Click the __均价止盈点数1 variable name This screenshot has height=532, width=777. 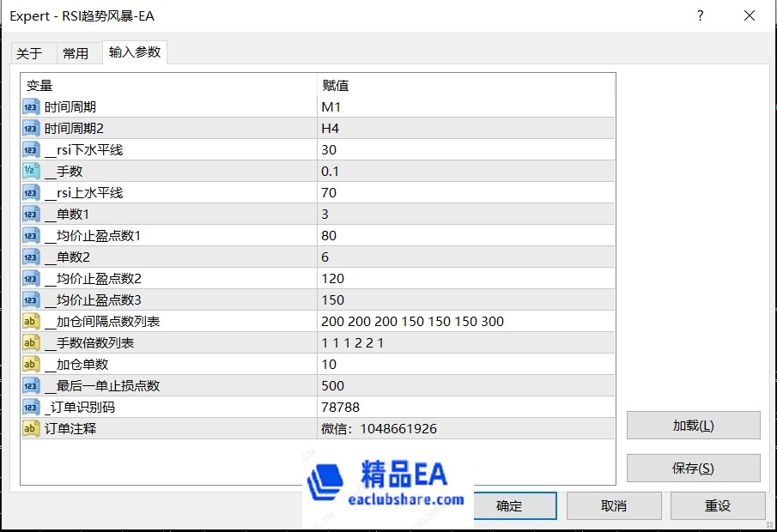(x=94, y=236)
